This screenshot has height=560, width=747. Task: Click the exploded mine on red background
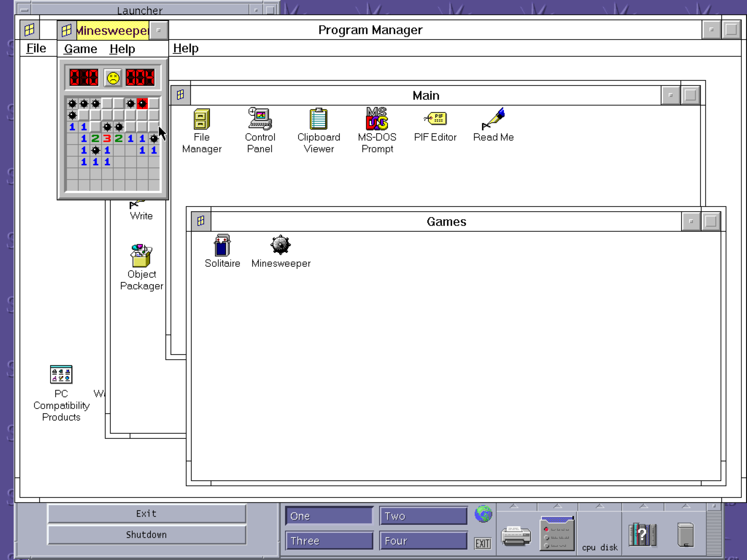(142, 104)
